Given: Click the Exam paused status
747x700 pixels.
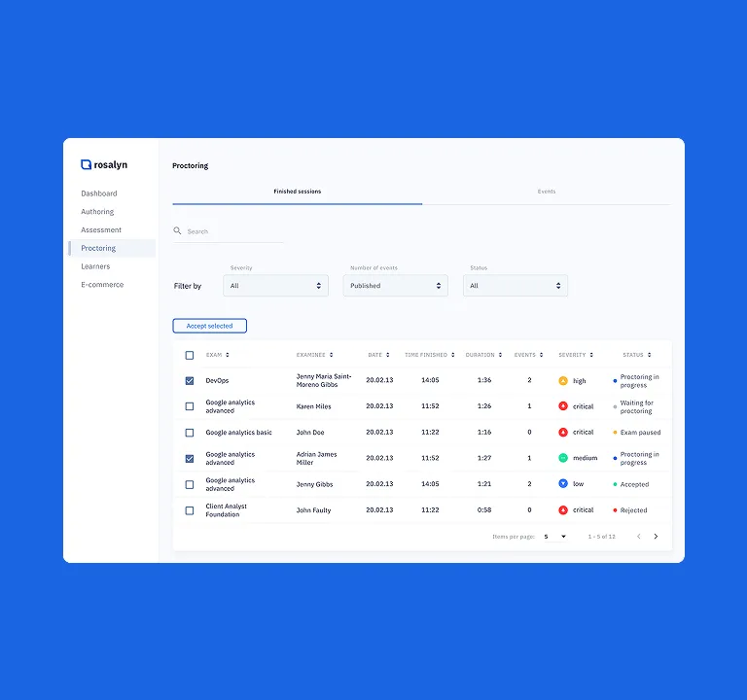Looking at the screenshot, I should tap(640, 433).
